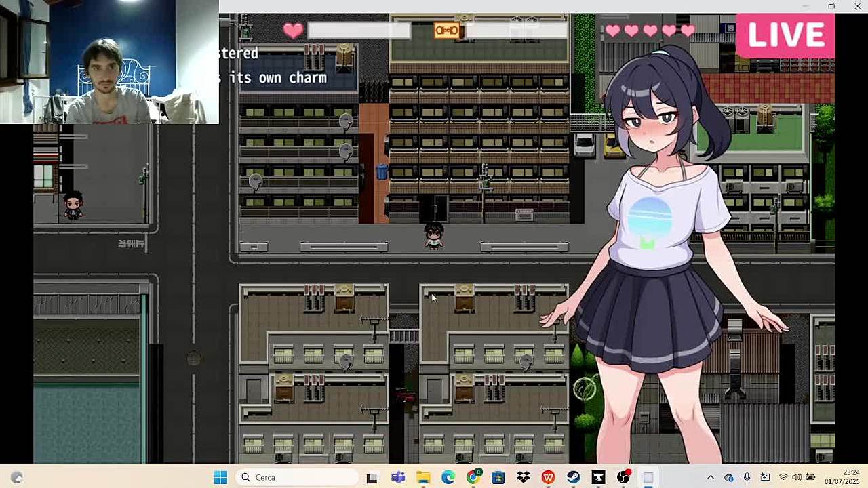Image resolution: width=868 pixels, height=488 pixels.
Task: Click the Cerca search box
Action: pyautogui.click(x=297, y=477)
